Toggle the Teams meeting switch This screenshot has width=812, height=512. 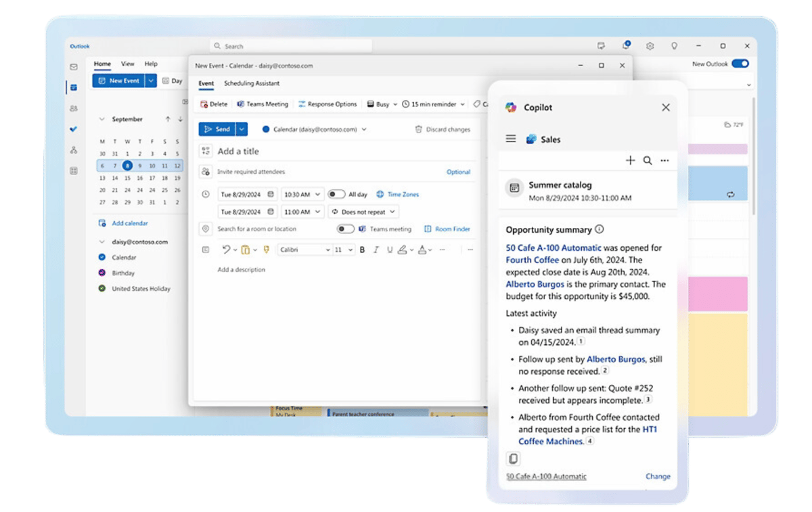tap(346, 229)
